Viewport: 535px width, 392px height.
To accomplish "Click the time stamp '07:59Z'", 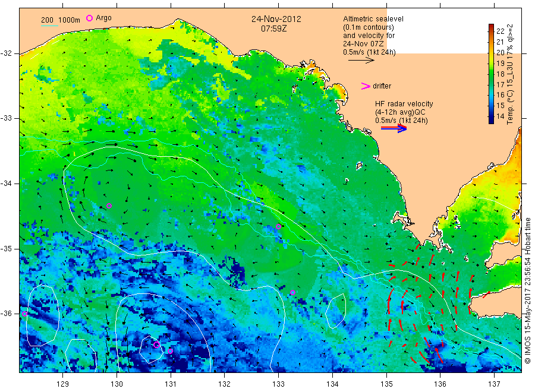I will (x=273, y=29).
